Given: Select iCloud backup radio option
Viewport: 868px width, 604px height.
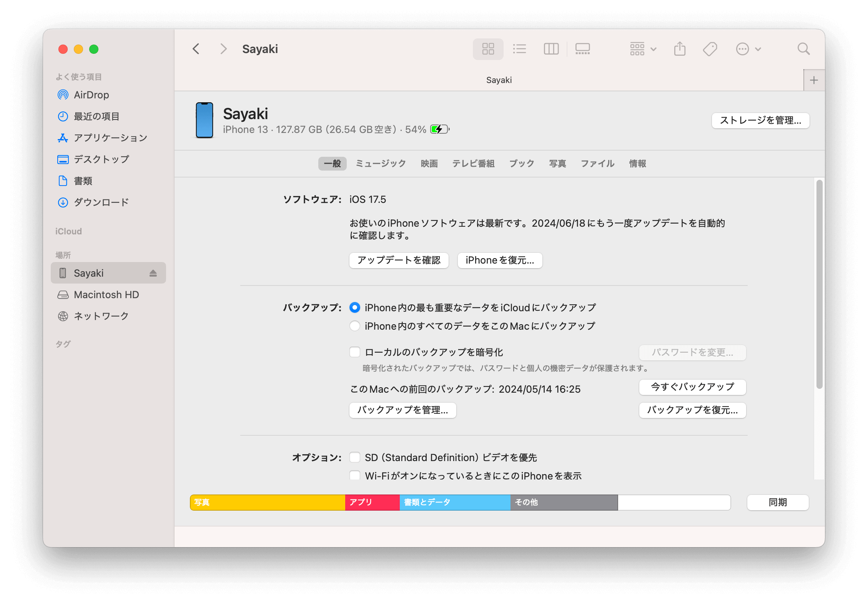Looking at the screenshot, I should coord(355,308).
